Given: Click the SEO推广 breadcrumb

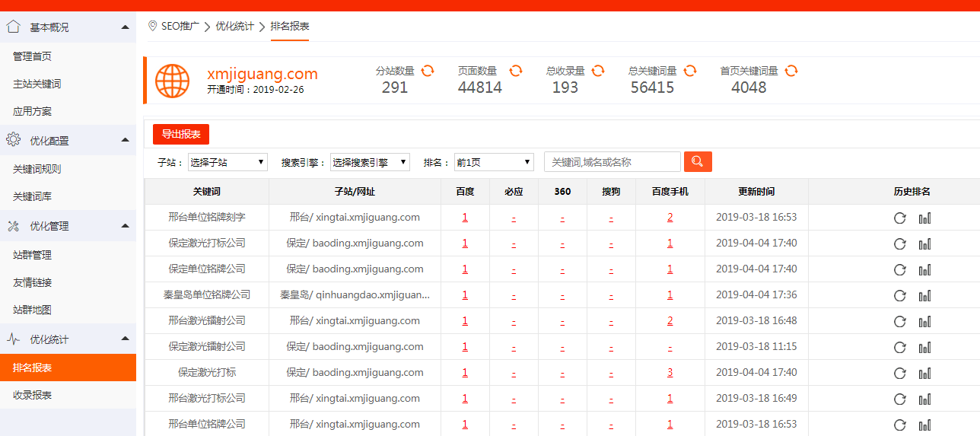Looking at the screenshot, I should click(180, 26).
